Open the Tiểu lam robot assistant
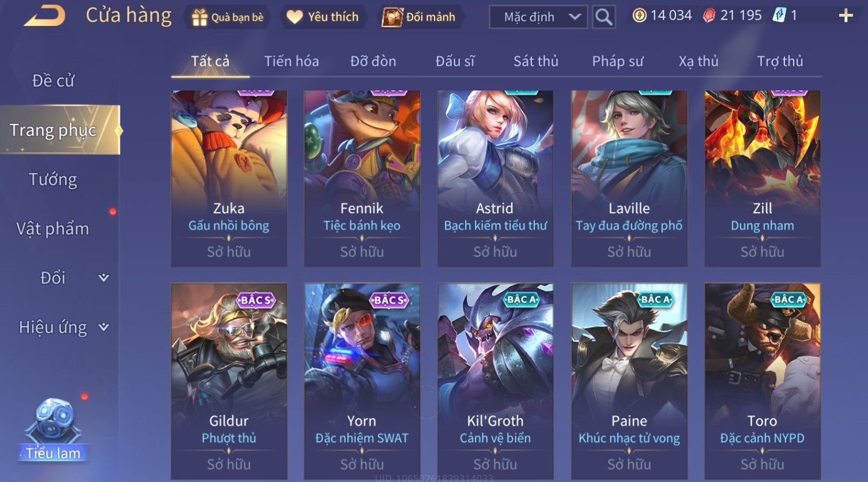This screenshot has width=868, height=482. [x=53, y=430]
